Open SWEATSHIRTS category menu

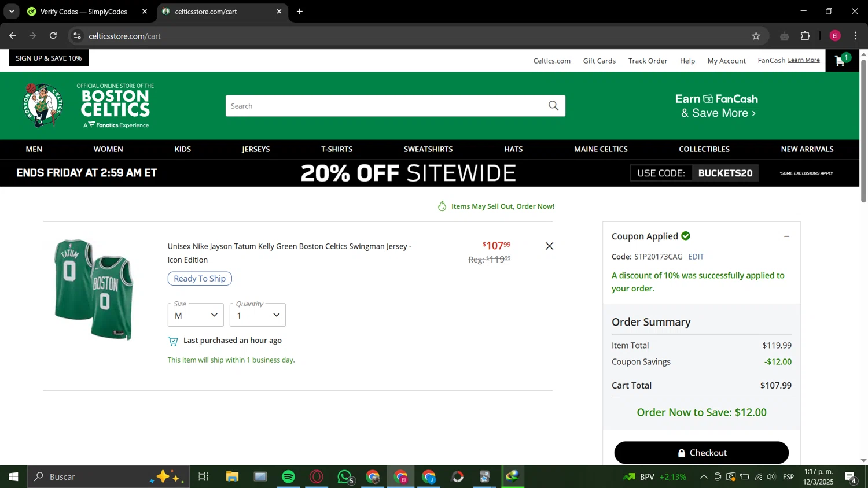click(x=428, y=149)
